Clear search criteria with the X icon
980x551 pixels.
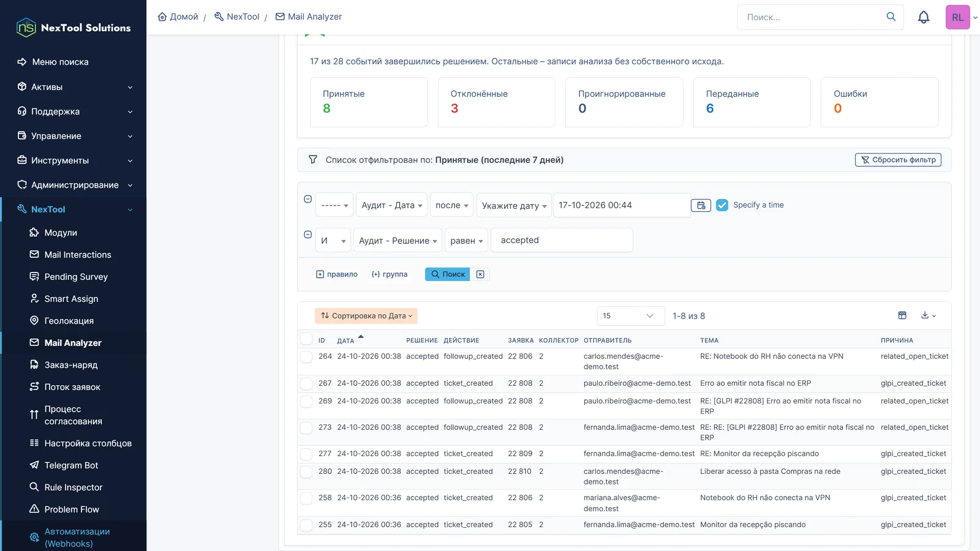click(480, 274)
